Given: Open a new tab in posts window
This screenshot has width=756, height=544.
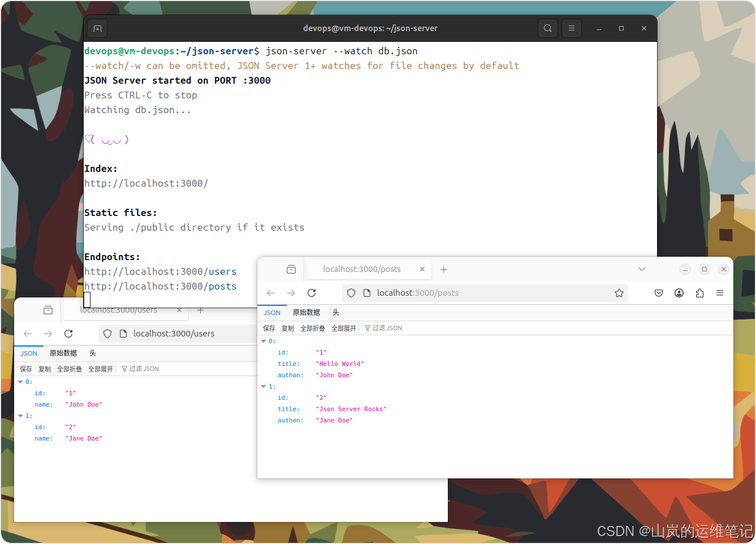Looking at the screenshot, I should [x=444, y=270].
